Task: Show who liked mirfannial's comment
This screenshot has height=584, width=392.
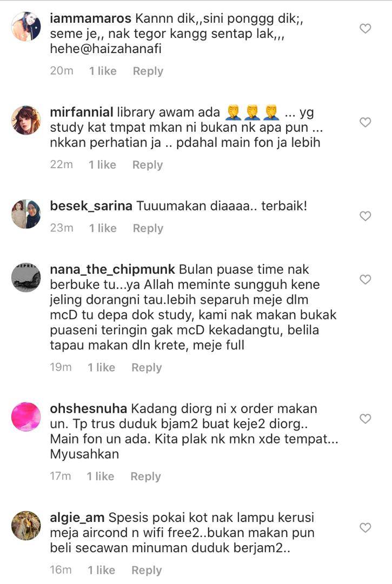Action: (102, 165)
